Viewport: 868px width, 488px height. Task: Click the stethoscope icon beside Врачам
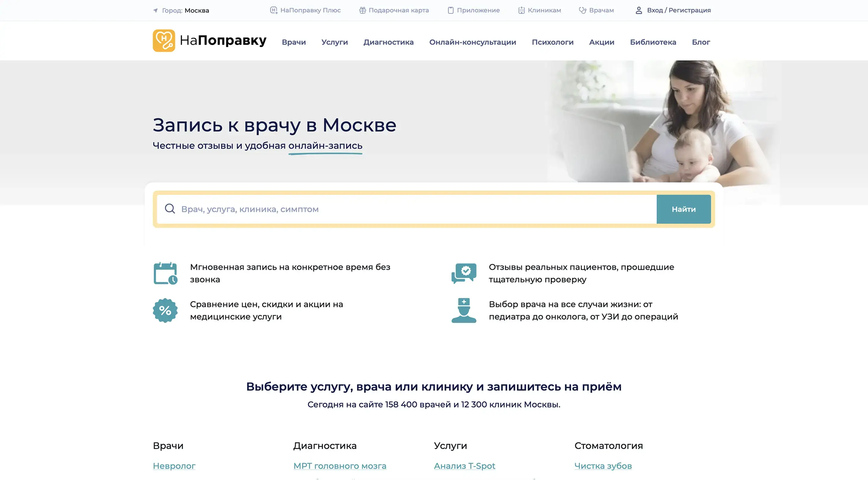pos(583,11)
